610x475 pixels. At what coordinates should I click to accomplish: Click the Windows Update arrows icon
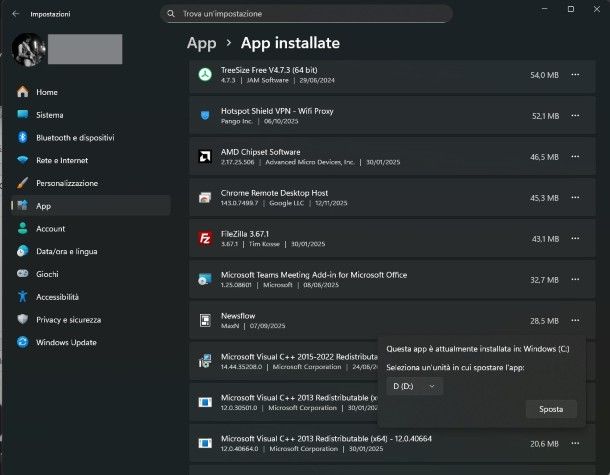pyautogui.click(x=23, y=342)
